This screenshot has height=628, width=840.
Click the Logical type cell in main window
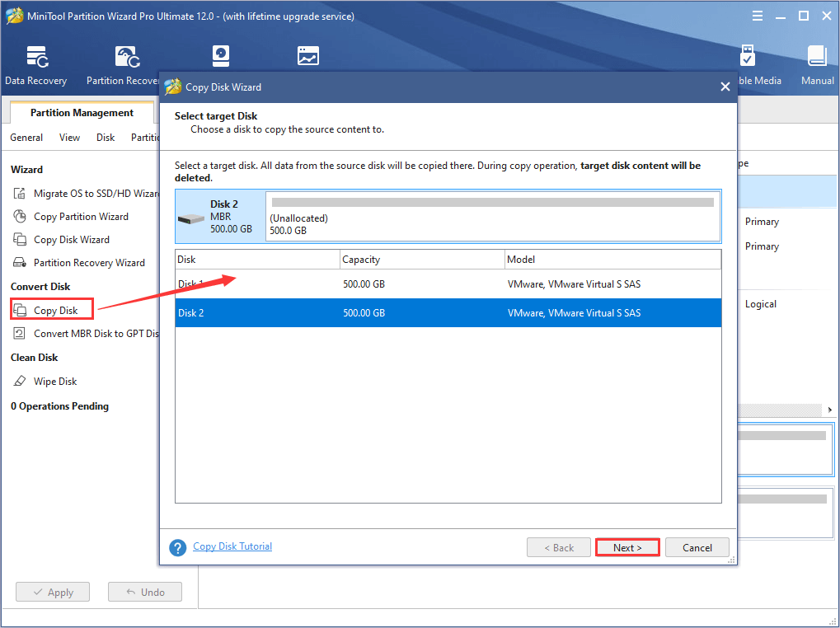[760, 304]
